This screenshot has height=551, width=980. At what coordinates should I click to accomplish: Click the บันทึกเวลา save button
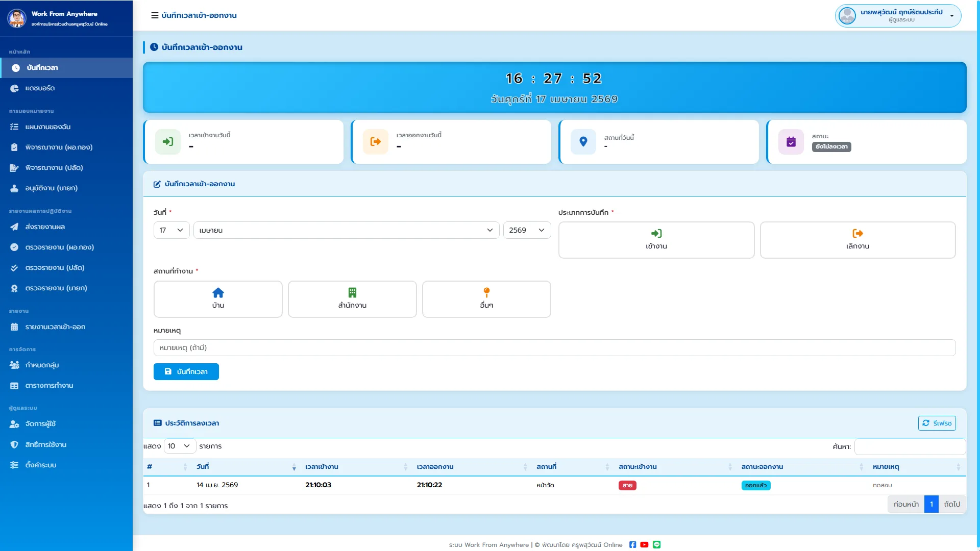[x=186, y=371]
